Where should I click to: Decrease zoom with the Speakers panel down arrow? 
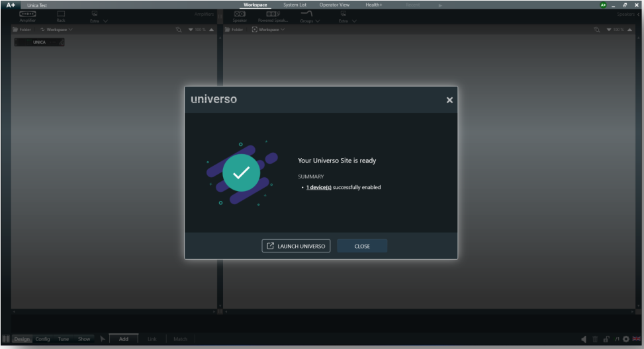[609, 30]
